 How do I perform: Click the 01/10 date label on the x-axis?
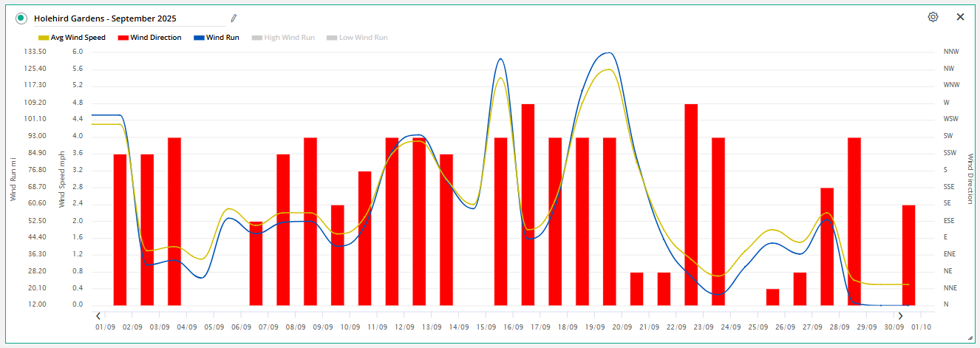(x=922, y=327)
